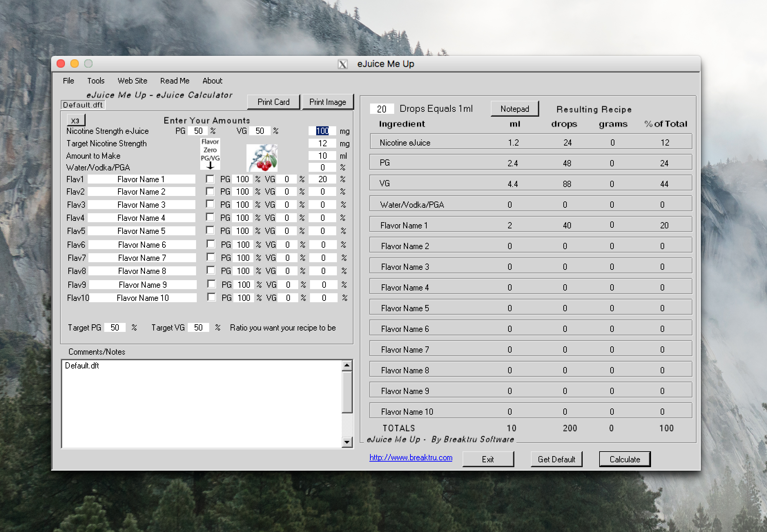Open the Notepad button
Viewport: 767px width, 532px height.
(x=515, y=109)
